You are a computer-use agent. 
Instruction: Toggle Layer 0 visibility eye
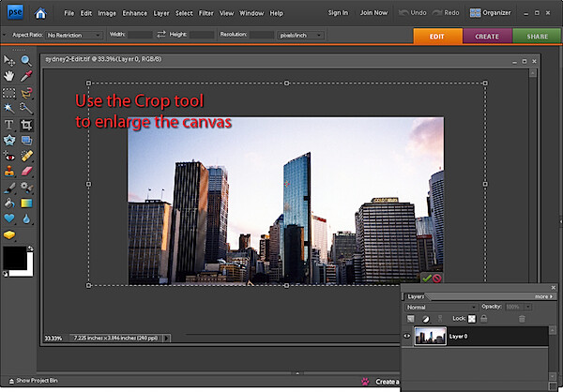pyautogui.click(x=407, y=336)
